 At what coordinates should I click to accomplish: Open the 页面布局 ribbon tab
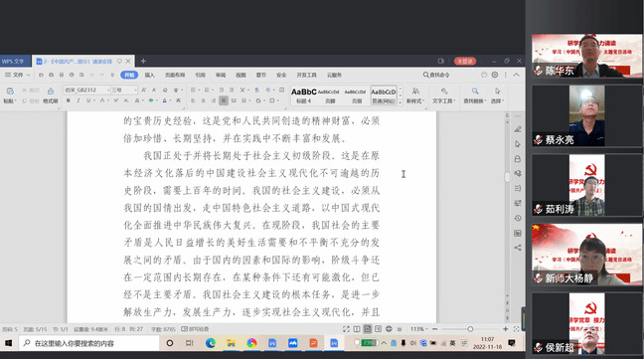pyautogui.click(x=175, y=76)
